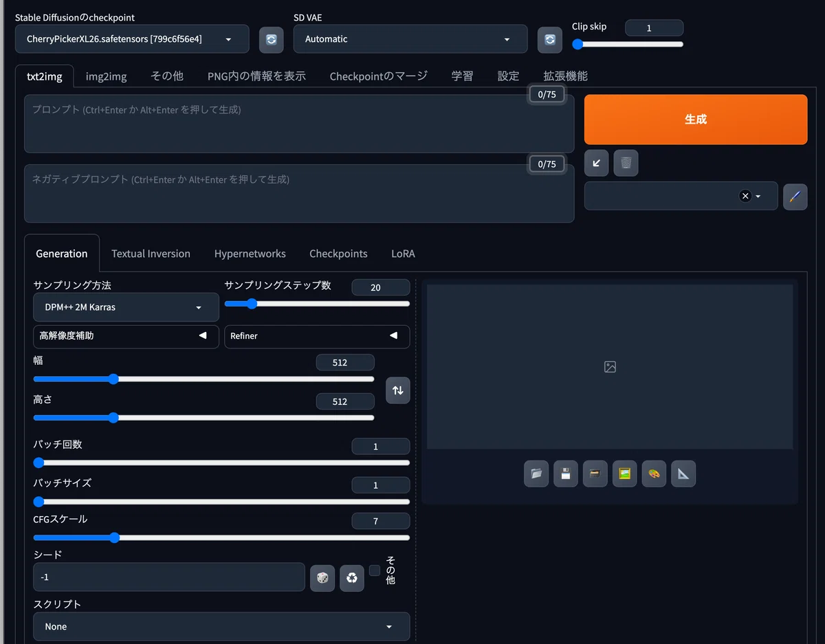Save image with the floppy disk icon
825x644 pixels.
coord(566,474)
